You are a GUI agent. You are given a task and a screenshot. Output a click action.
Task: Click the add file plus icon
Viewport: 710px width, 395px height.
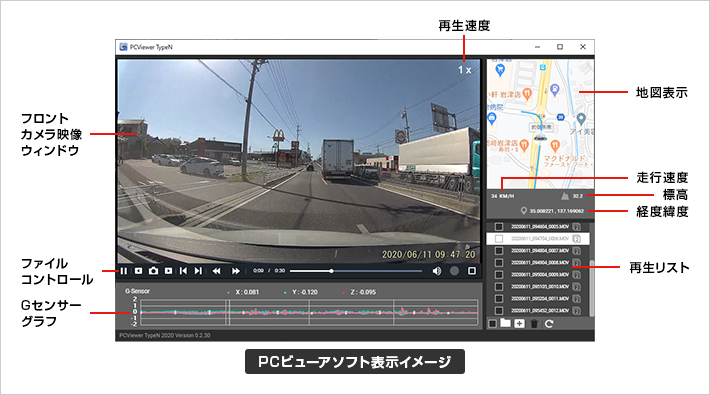[x=519, y=323]
